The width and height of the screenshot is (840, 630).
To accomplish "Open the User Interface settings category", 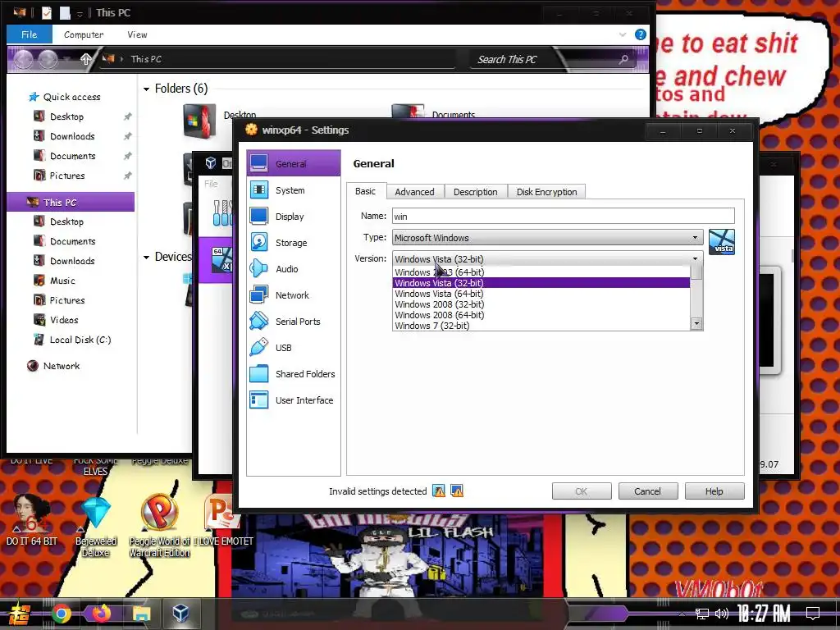I will tap(294, 400).
